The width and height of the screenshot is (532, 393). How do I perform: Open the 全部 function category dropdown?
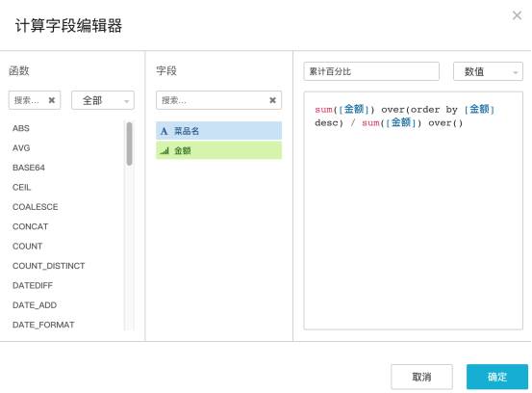pyautogui.click(x=103, y=100)
